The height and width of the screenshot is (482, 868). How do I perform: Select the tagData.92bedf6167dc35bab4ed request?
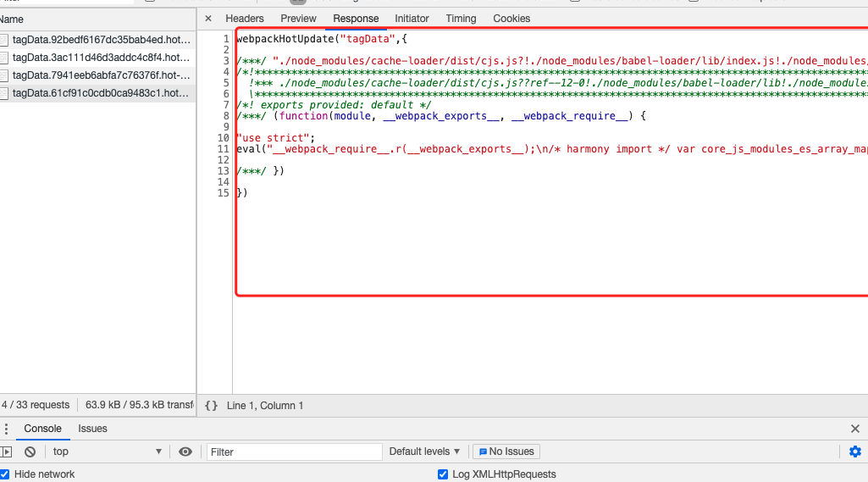tap(100, 40)
